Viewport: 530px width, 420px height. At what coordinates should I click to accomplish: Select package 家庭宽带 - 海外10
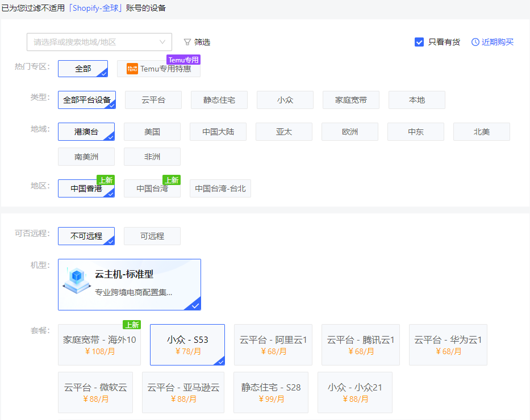[x=99, y=345]
